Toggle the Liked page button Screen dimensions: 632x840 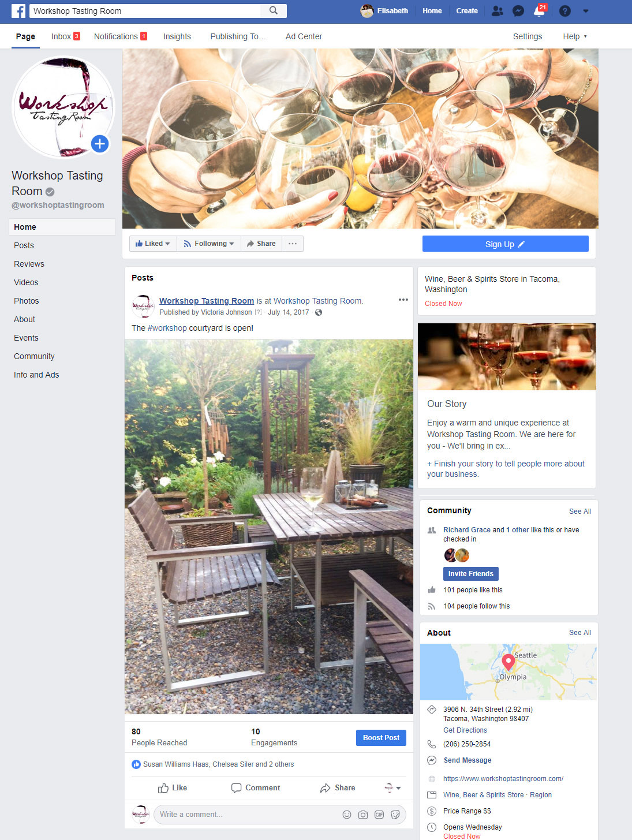153,244
